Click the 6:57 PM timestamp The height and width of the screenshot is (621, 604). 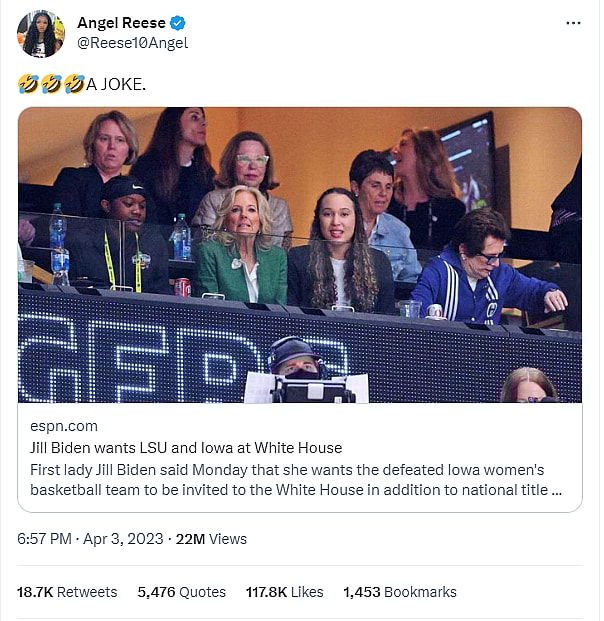44,539
